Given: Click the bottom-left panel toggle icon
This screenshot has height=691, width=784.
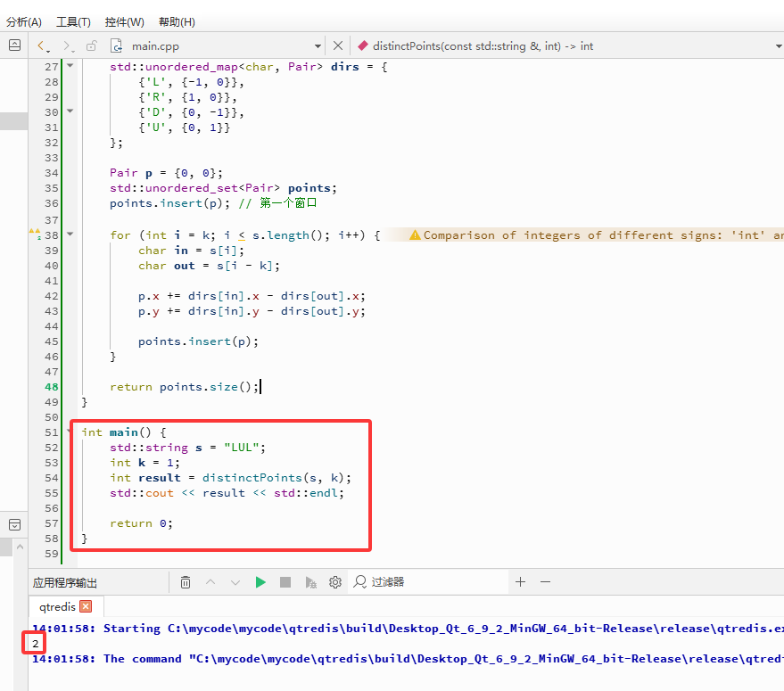Looking at the screenshot, I should click(x=15, y=524).
